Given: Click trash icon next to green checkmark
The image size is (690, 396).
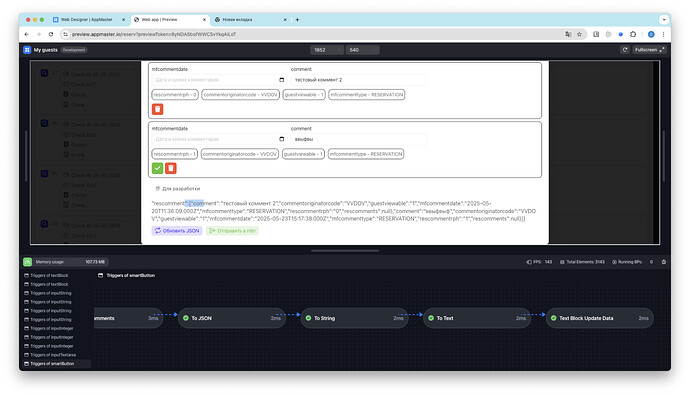Looking at the screenshot, I should [171, 168].
